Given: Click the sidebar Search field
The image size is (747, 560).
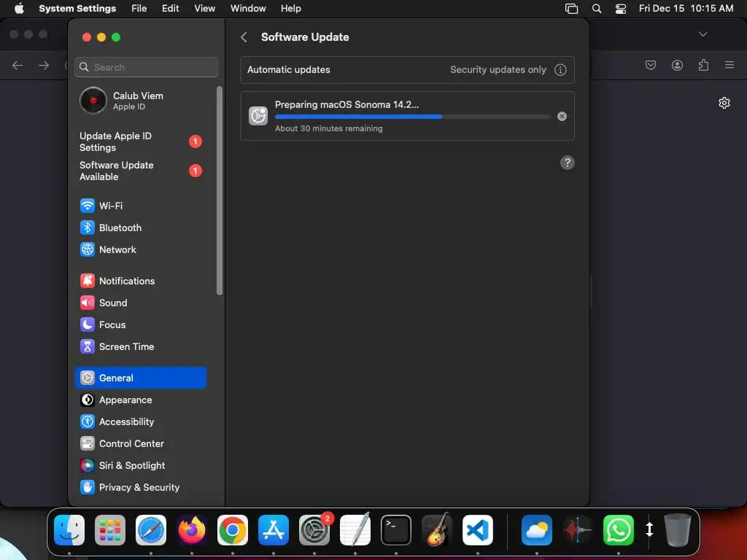Looking at the screenshot, I should pos(146,67).
